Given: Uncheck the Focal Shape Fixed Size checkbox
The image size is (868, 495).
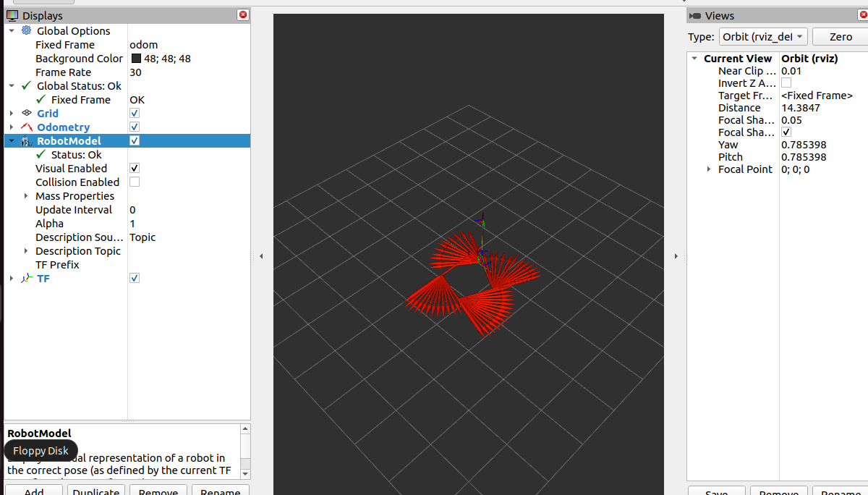Looking at the screenshot, I should 786,132.
